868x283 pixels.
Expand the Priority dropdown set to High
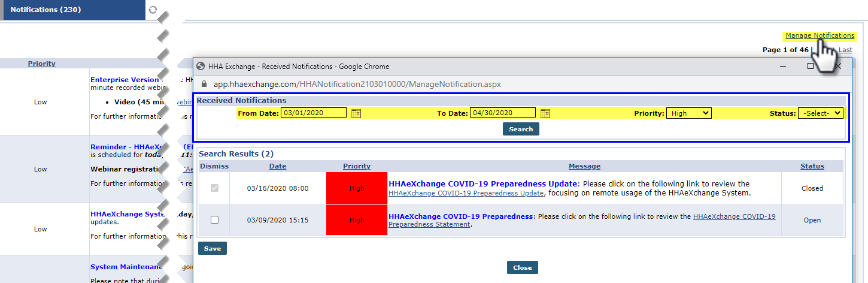688,113
